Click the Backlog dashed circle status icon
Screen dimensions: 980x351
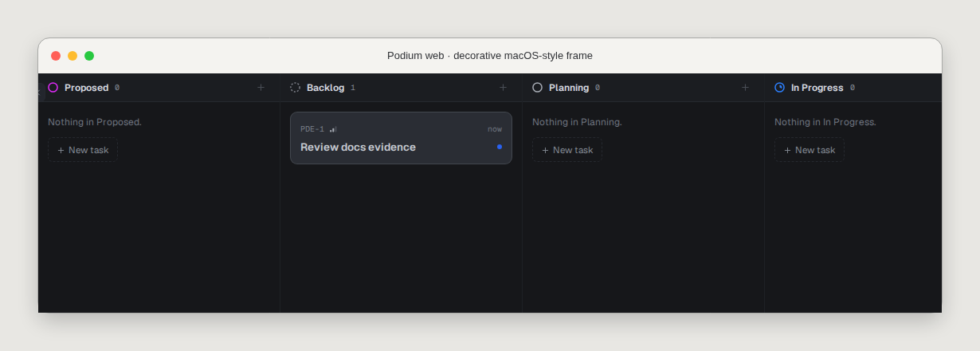296,88
